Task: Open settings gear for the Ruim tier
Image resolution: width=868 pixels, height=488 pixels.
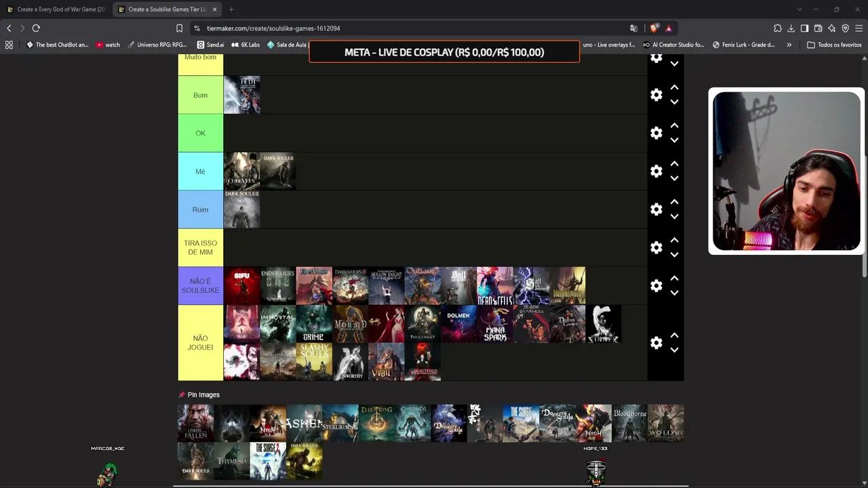Action: tap(656, 209)
